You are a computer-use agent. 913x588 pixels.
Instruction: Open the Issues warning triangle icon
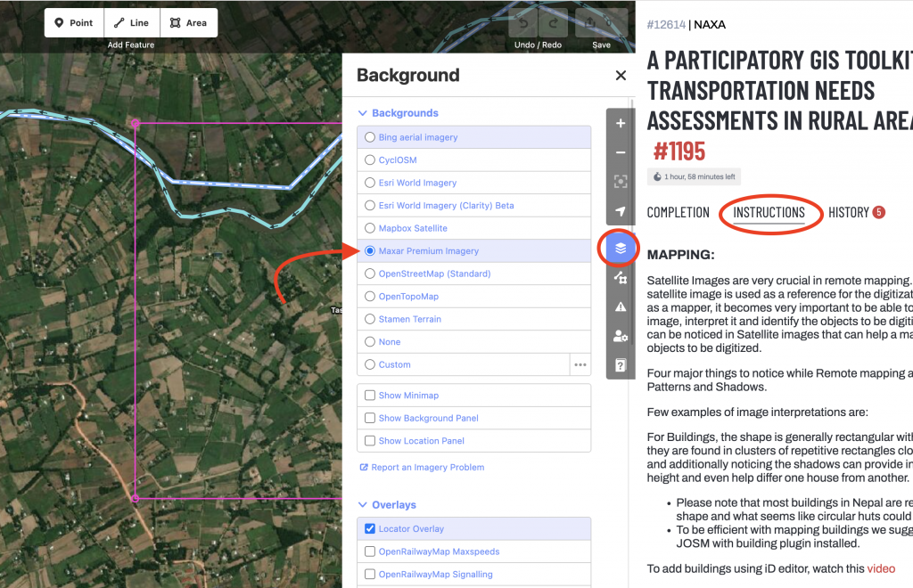pyautogui.click(x=620, y=306)
